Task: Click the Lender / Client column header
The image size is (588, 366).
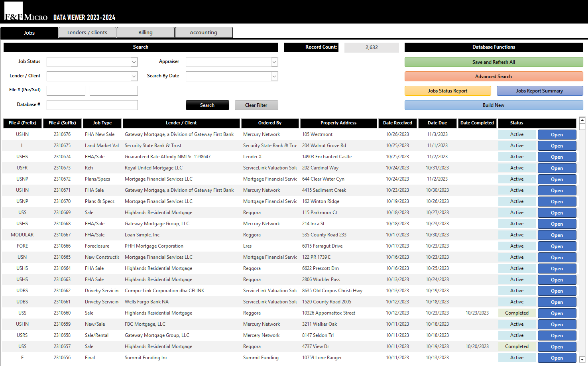Action: [181, 123]
